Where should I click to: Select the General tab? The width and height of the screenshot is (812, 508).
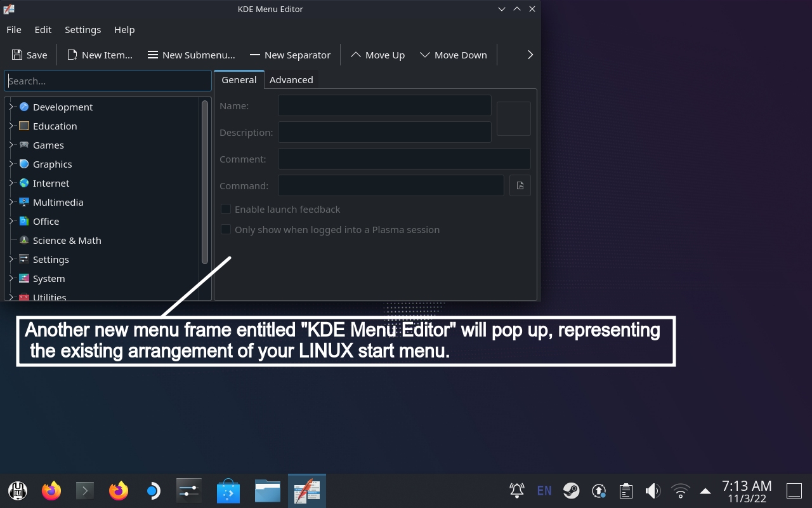tap(239, 79)
